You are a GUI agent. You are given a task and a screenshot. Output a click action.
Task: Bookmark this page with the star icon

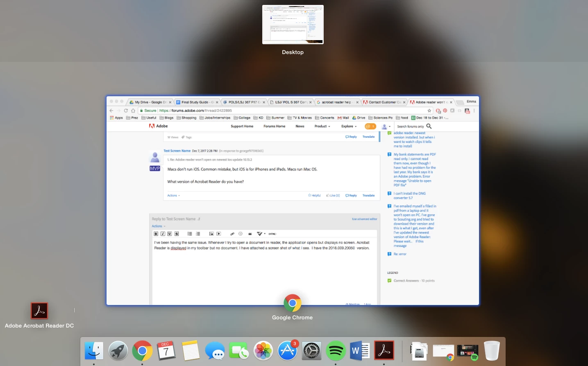(x=429, y=111)
